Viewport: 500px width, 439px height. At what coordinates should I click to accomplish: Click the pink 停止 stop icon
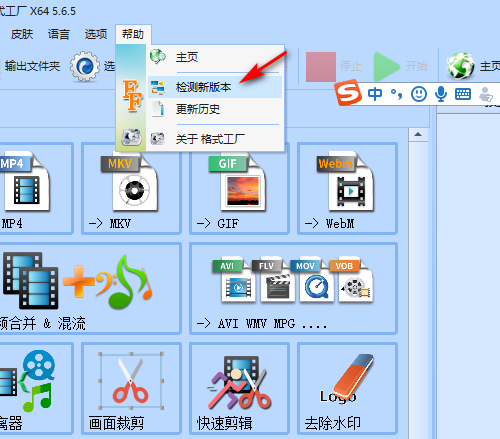(x=321, y=67)
